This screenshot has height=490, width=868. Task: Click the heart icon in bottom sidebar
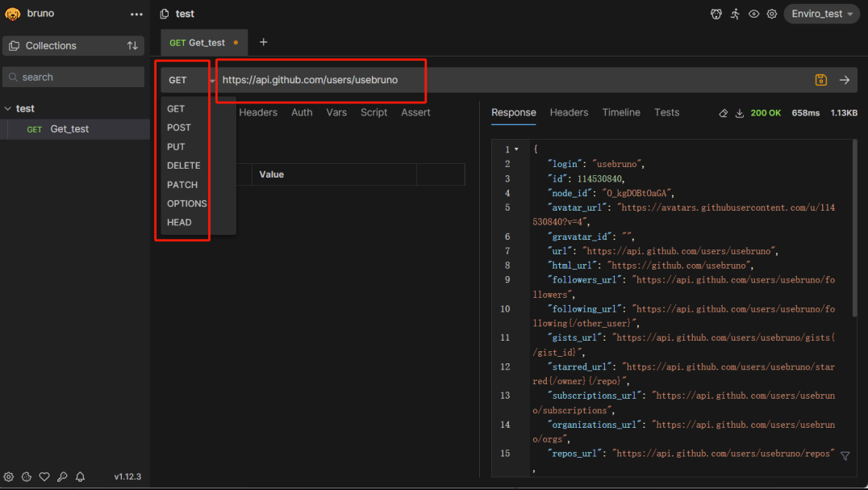(44, 477)
